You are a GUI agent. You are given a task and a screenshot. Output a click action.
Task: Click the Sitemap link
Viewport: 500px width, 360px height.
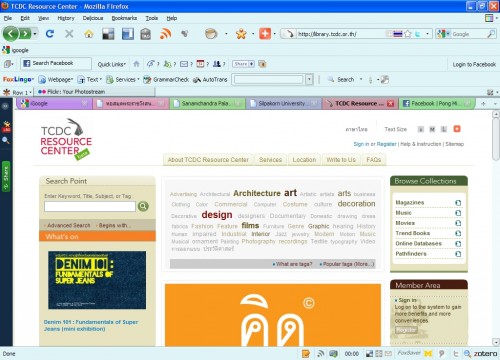(454, 144)
